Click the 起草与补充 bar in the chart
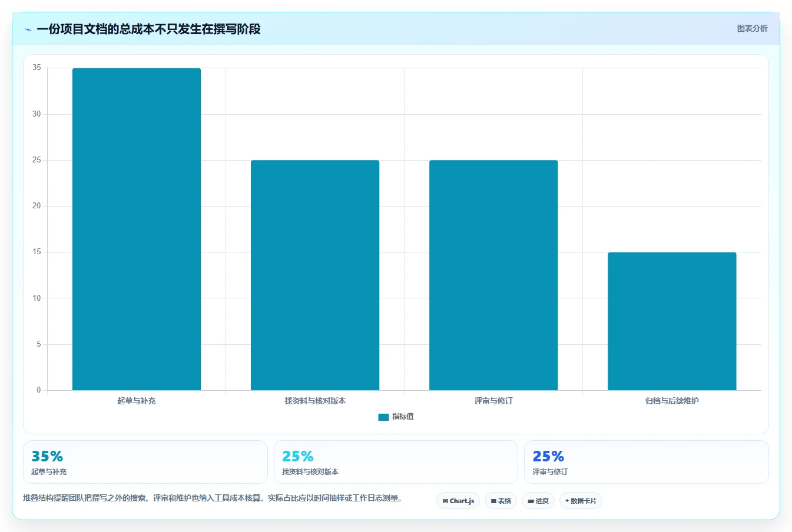This screenshot has height=532, width=792. pos(137,229)
